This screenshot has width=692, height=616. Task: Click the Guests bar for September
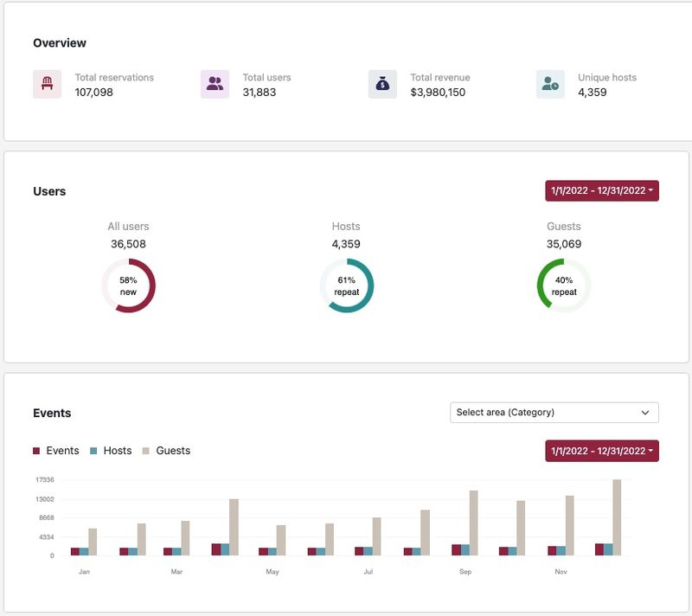pyautogui.click(x=473, y=523)
